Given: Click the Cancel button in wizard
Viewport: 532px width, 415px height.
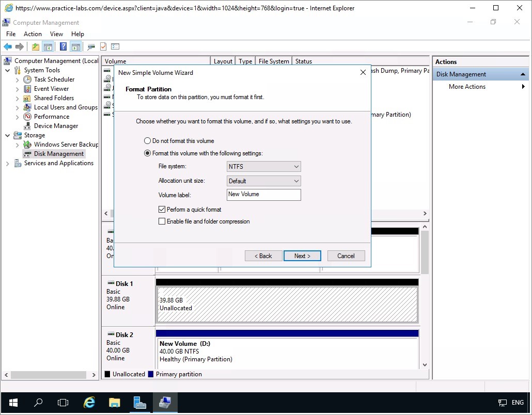Looking at the screenshot, I should 346,256.
